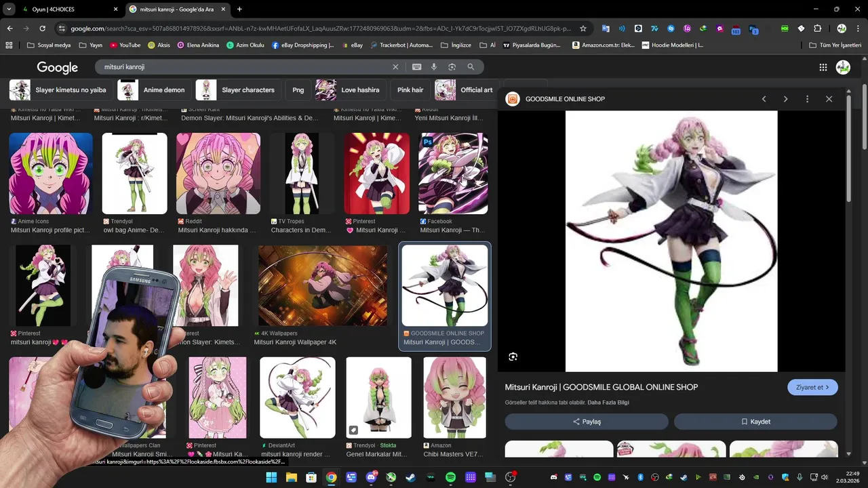The image size is (868, 488).
Task: Click the preview panel vertical scrollbar
Action: 848,149
